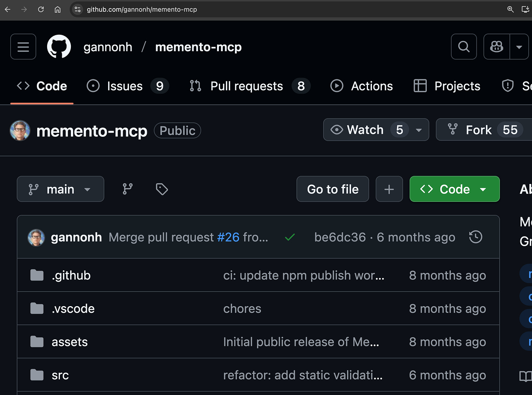Viewport: 532px width, 395px height.
Task: Open the assets folder
Action: (x=70, y=342)
